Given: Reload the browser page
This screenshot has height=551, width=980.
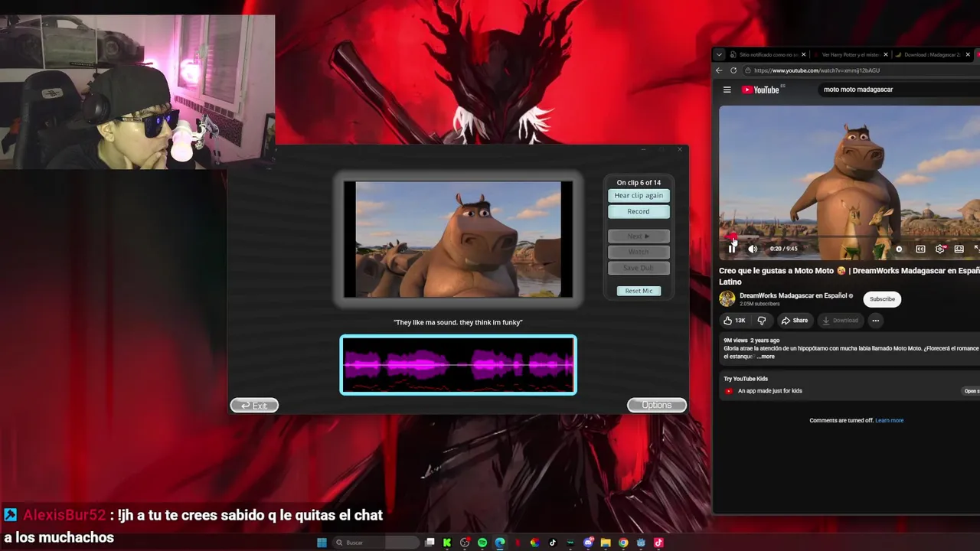Looking at the screenshot, I should (733, 70).
